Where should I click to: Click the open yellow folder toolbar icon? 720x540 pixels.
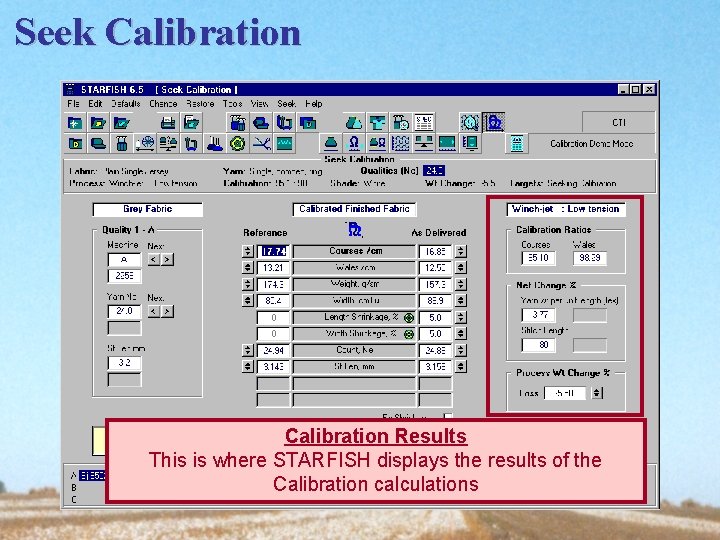[x=98, y=123]
